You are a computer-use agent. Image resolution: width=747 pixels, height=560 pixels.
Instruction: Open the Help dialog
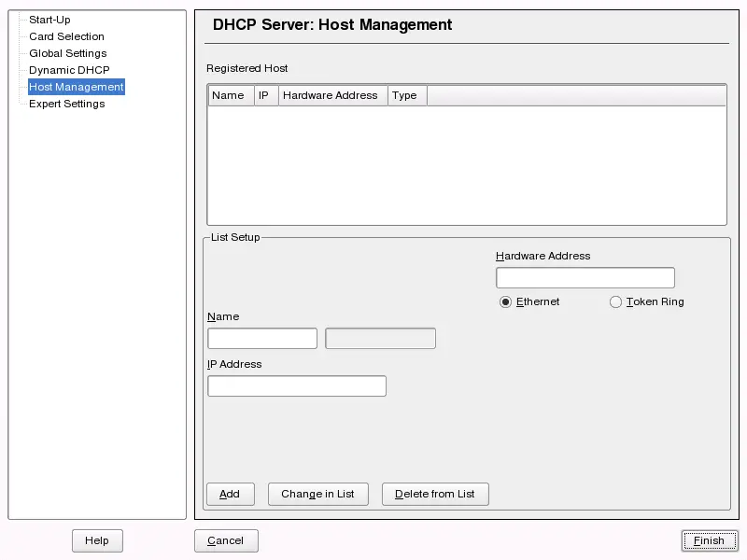(97, 540)
